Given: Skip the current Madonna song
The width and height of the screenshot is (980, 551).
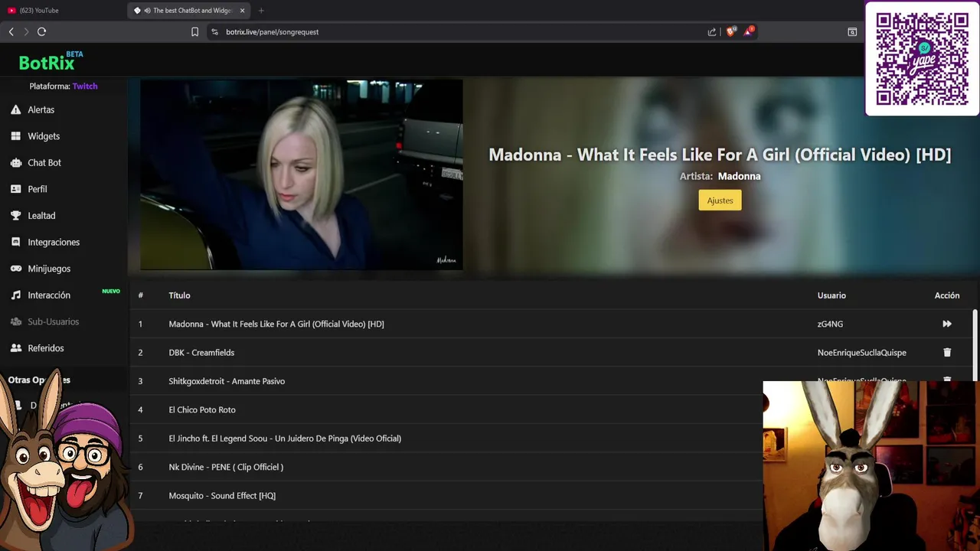Looking at the screenshot, I should [x=947, y=324].
